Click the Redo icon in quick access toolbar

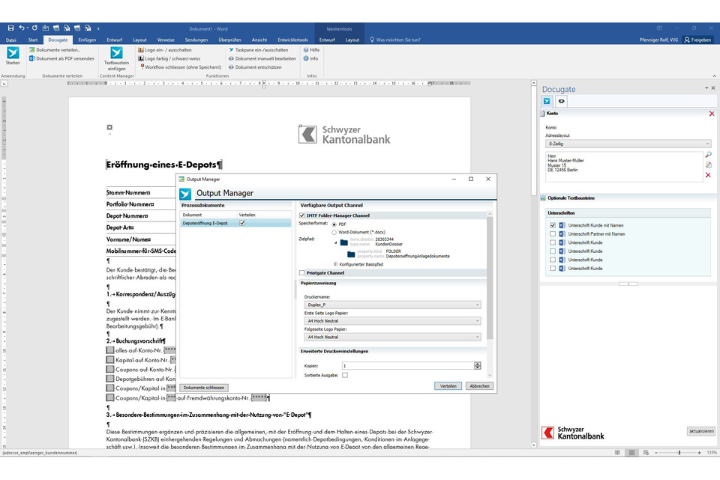34,28
